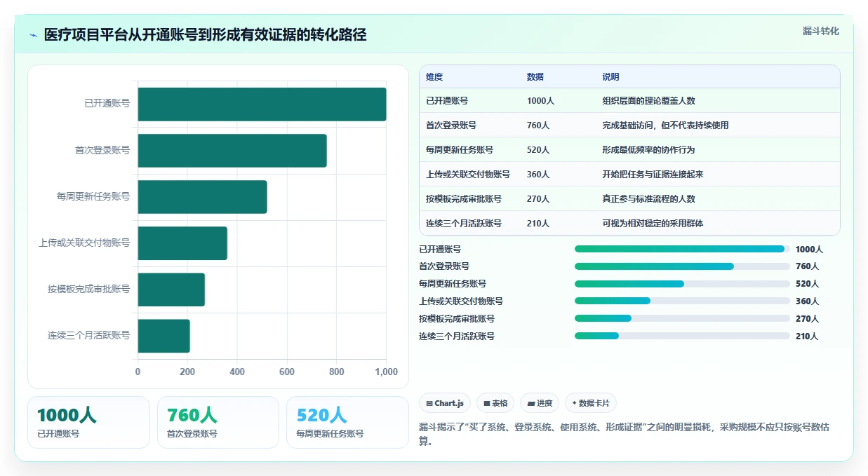Click table cell 上传或关联交付物账号
Viewport: 868px width, 476px height.
click(468, 175)
